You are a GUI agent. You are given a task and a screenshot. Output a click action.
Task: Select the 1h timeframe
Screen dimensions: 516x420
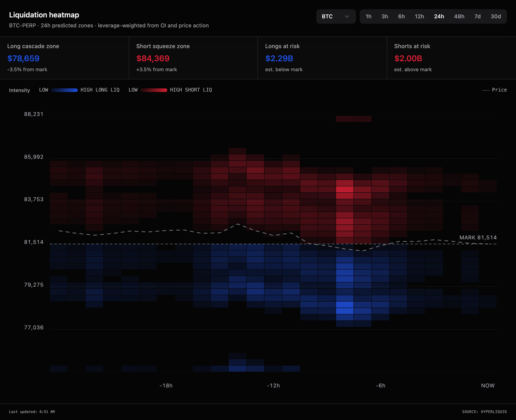[368, 17]
